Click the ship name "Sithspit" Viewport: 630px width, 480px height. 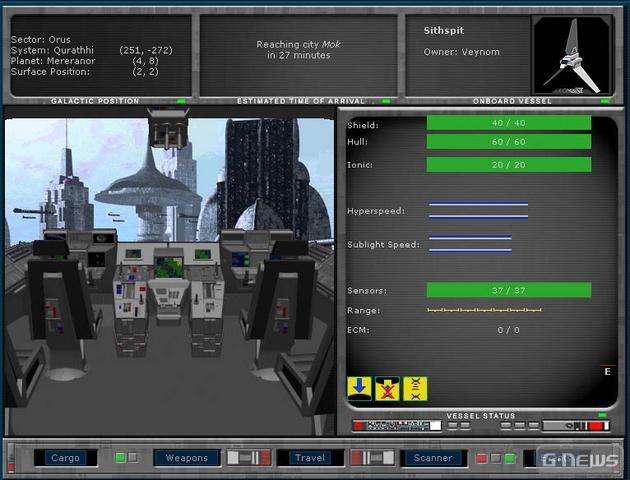(x=444, y=31)
